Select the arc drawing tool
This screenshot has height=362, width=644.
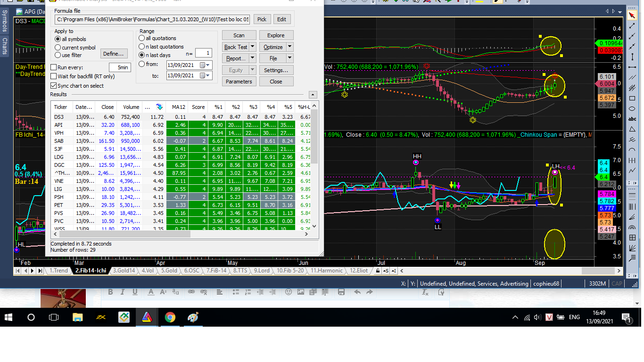click(x=632, y=149)
